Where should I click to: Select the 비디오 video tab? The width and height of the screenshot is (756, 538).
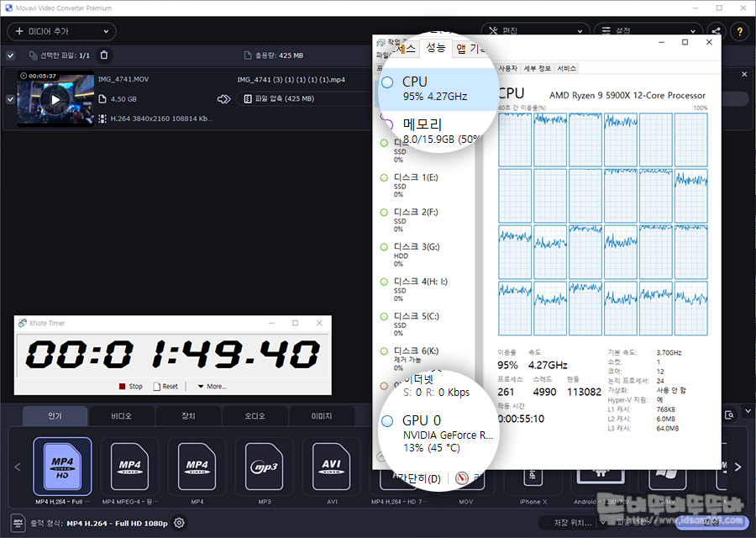[122, 416]
